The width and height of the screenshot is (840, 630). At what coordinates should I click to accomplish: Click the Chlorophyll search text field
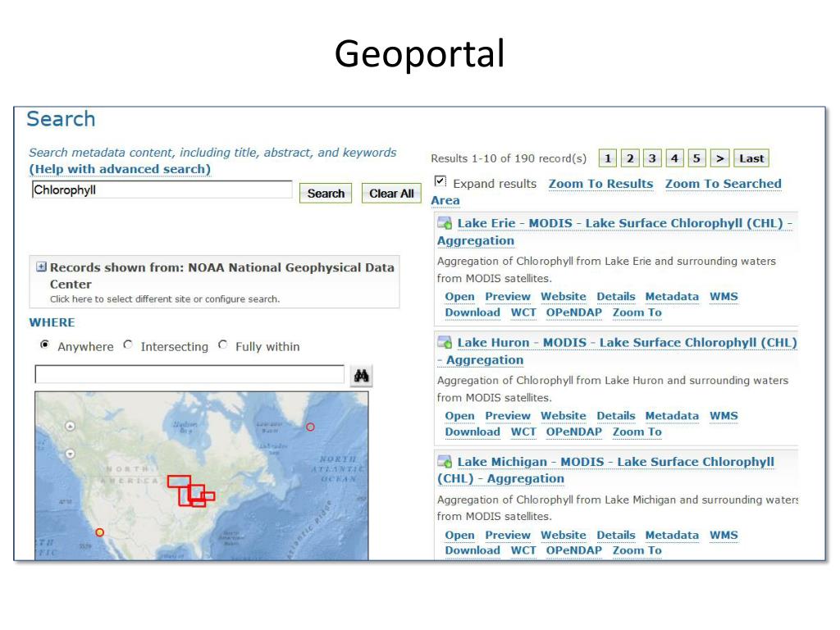coord(162,189)
